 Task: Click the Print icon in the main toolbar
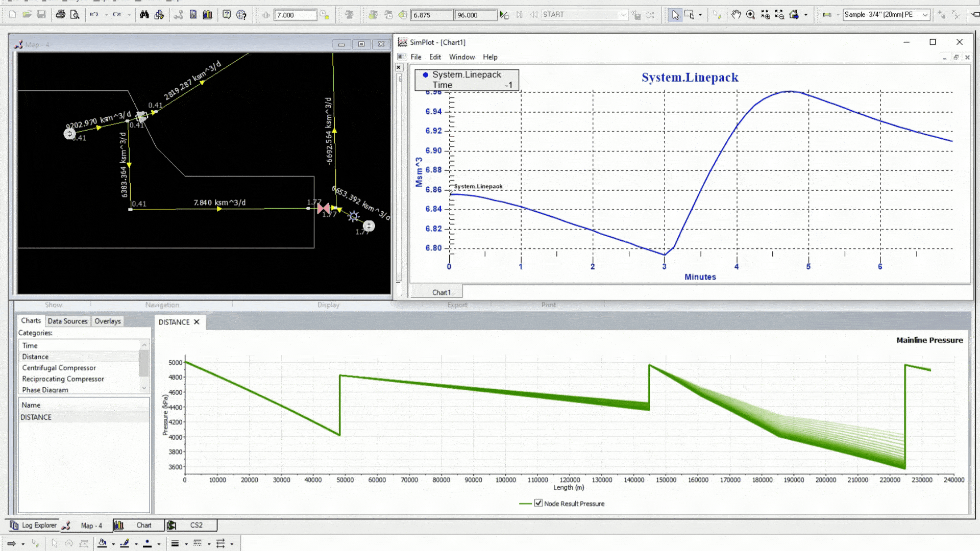click(x=61, y=14)
